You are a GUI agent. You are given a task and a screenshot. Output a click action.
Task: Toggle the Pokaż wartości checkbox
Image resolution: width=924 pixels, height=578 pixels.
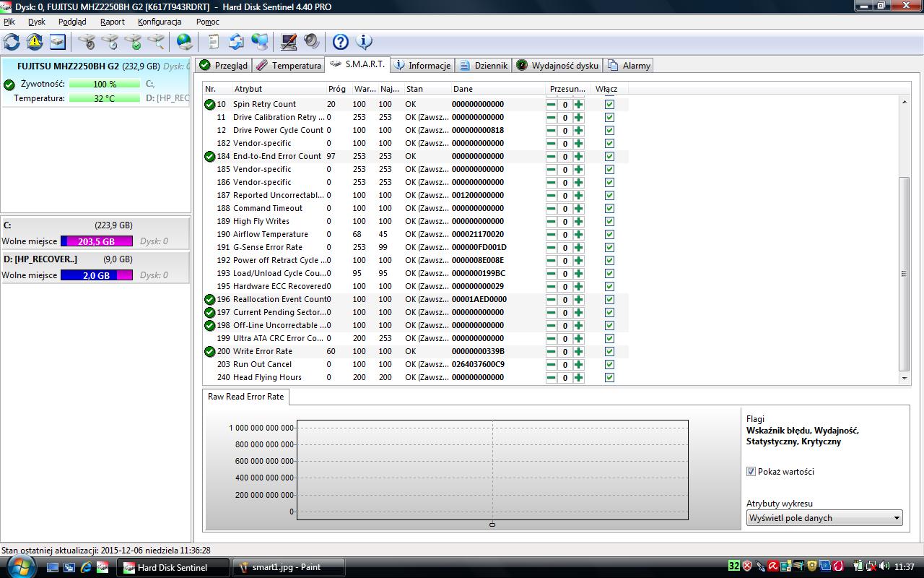coord(751,472)
